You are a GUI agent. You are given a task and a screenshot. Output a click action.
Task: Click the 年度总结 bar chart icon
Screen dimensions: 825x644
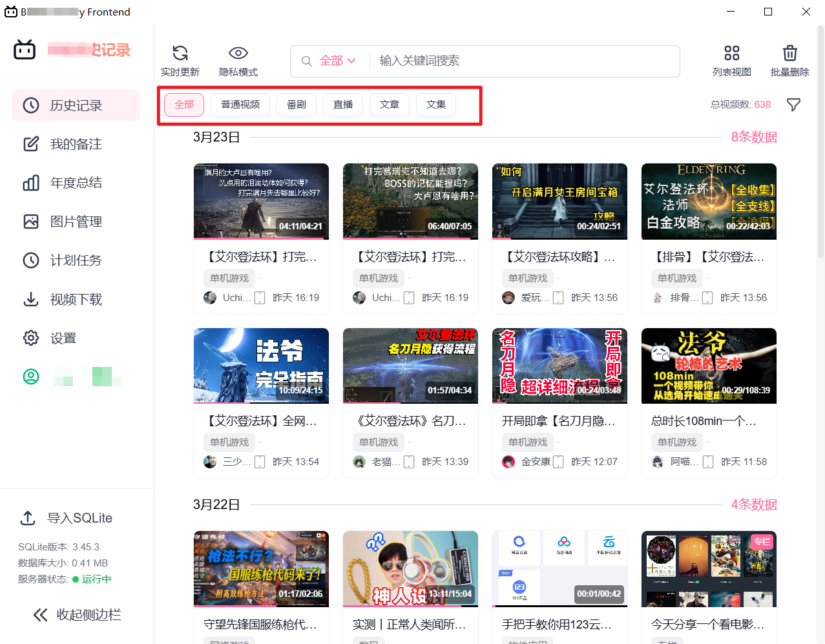pyautogui.click(x=31, y=183)
